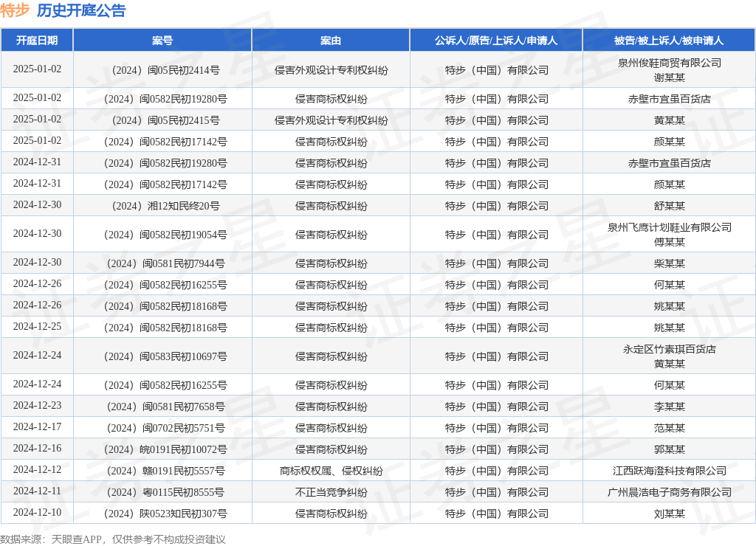The height and width of the screenshot is (546, 756).
Task: Click 何某某 in the 2024-12-26 row
Action: pos(669,285)
